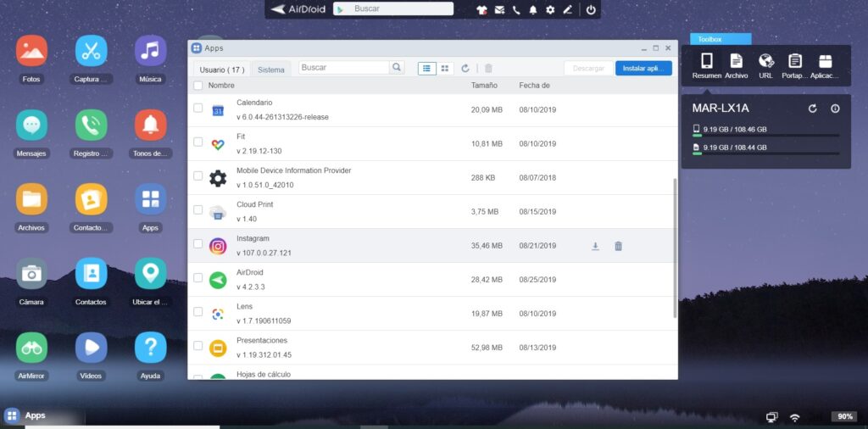Click the phone call icon in top bar
868x429 pixels.
[516, 9]
